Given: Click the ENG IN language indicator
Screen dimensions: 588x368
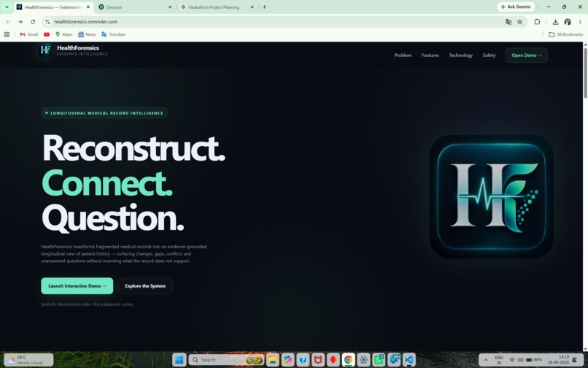Looking at the screenshot, I should click(x=499, y=360).
